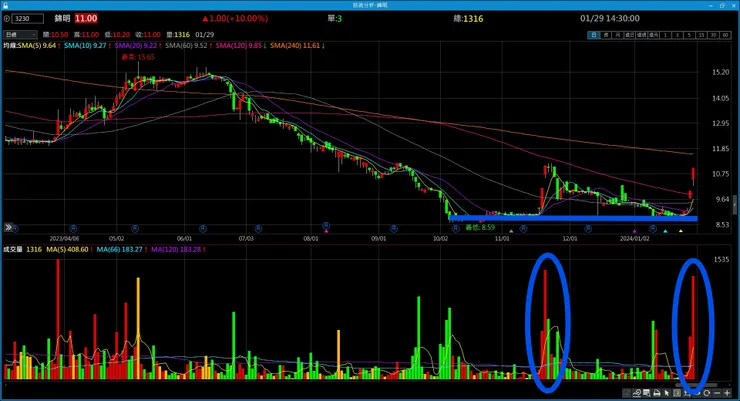Click the volume MA(5) 408.60 label
Screen dimensions: 740x401
(x=67, y=250)
